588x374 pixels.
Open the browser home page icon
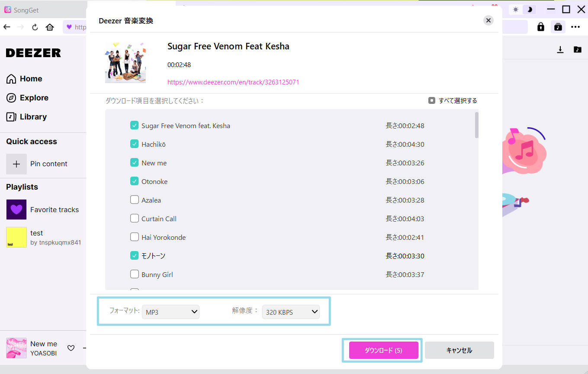click(x=50, y=27)
